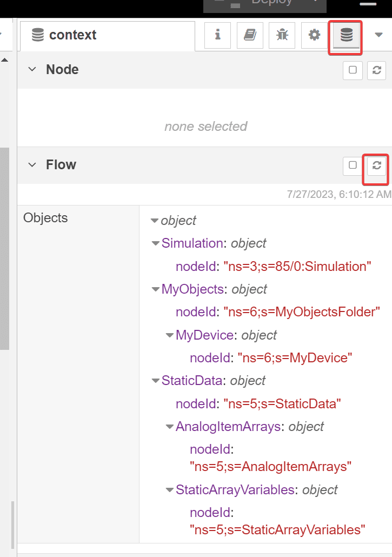The height and width of the screenshot is (557, 392).
Task: Refresh the Node context data
Action: tap(376, 70)
